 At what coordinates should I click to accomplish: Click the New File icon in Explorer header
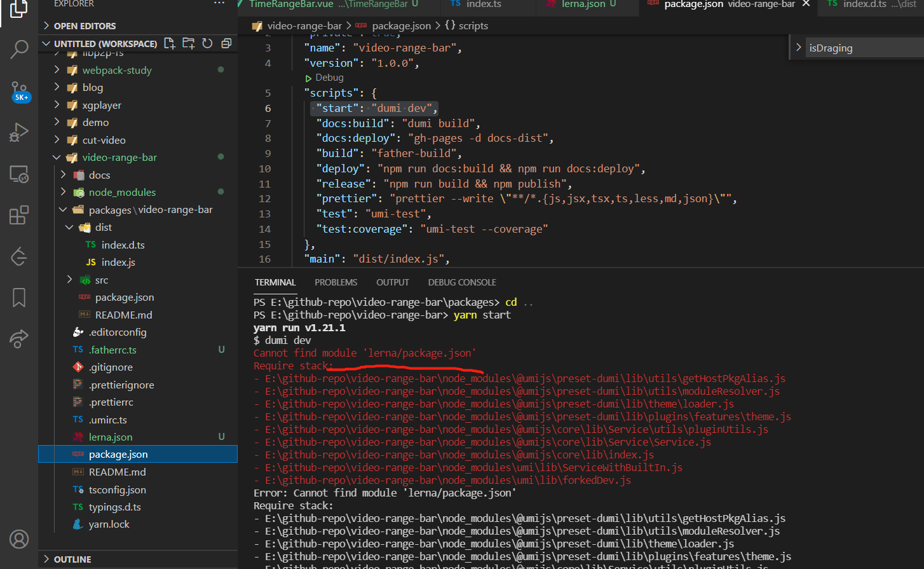click(x=168, y=43)
